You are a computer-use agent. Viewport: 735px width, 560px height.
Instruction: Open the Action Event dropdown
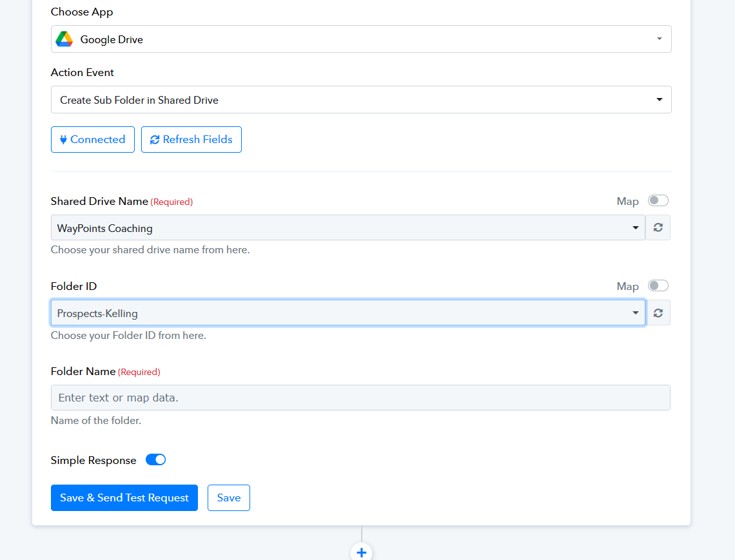point(361,99)
